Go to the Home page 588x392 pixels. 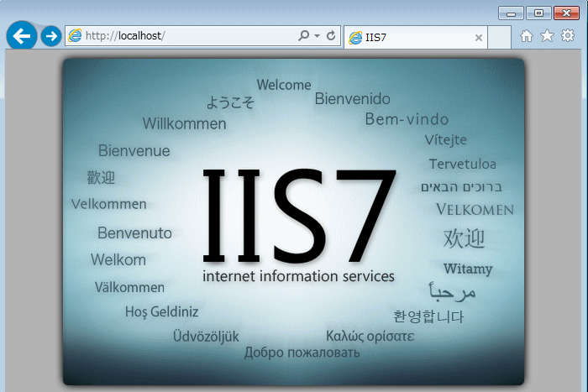(x=527, y=36)
